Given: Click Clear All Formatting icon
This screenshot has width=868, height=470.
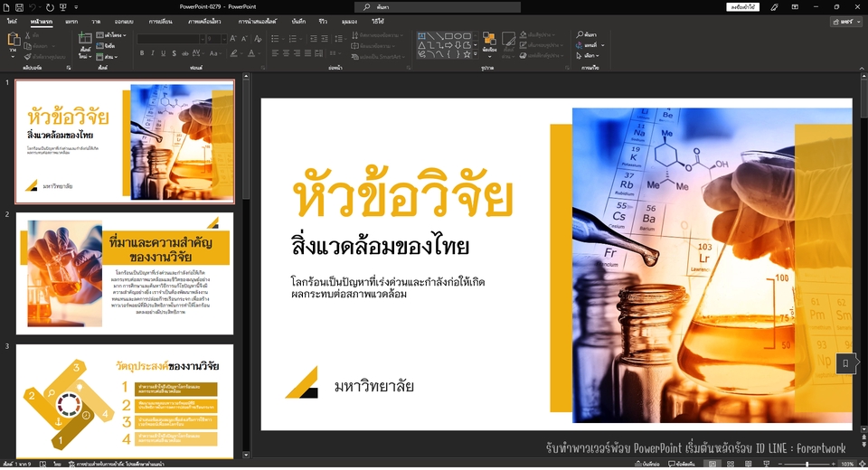Looking at the screenshot, I should coord(258,39).
